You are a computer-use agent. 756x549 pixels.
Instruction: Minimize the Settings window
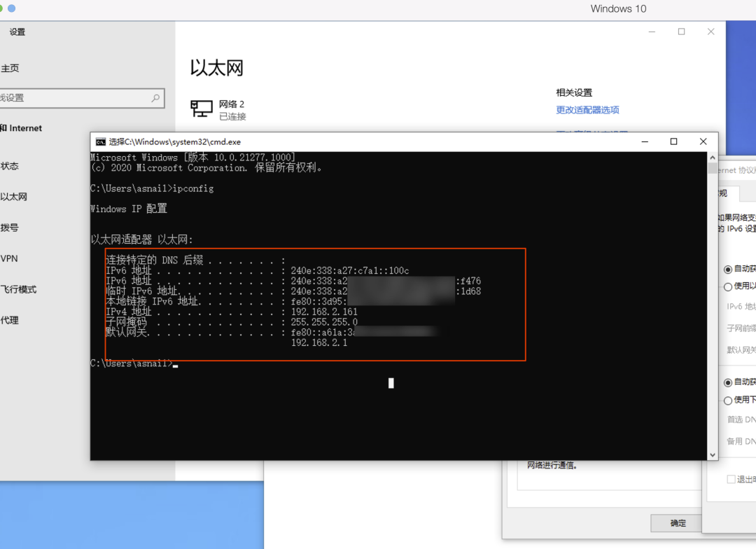click(652, 32)
